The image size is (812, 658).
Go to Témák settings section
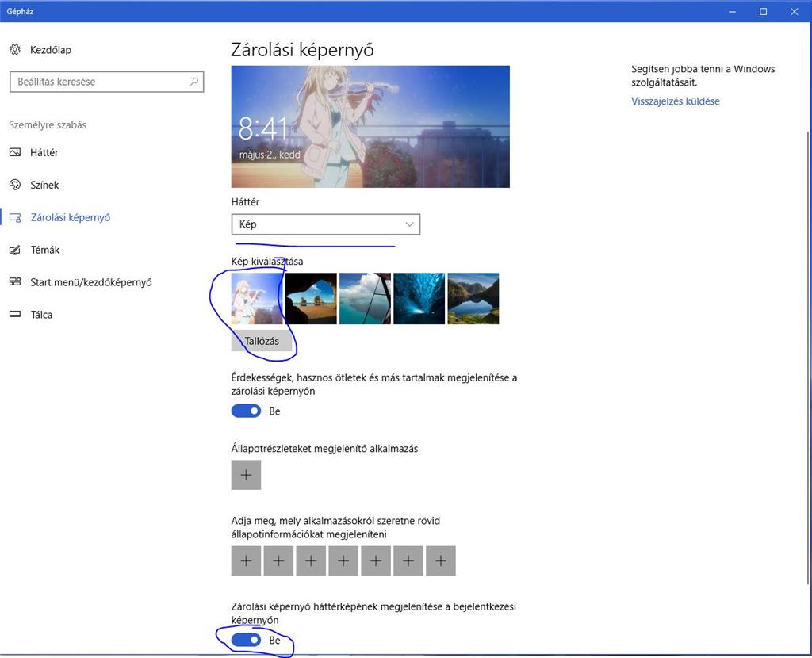click(x=45, y=250)
